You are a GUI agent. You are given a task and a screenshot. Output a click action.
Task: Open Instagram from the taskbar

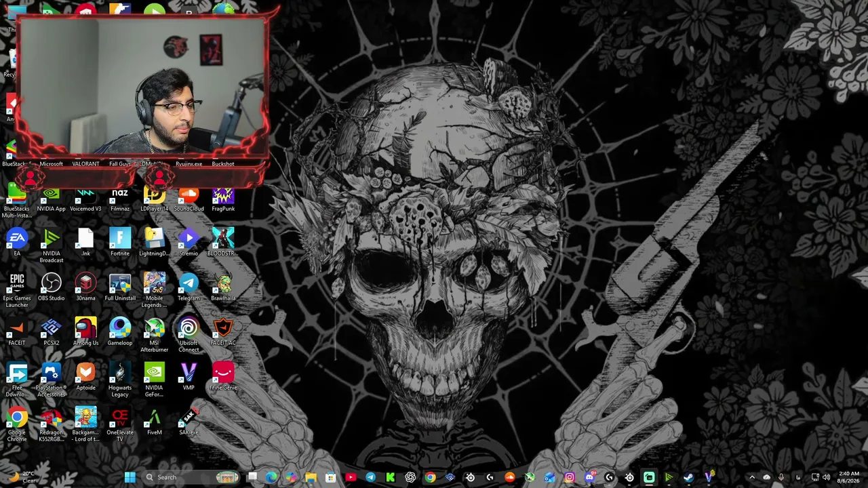569,477
